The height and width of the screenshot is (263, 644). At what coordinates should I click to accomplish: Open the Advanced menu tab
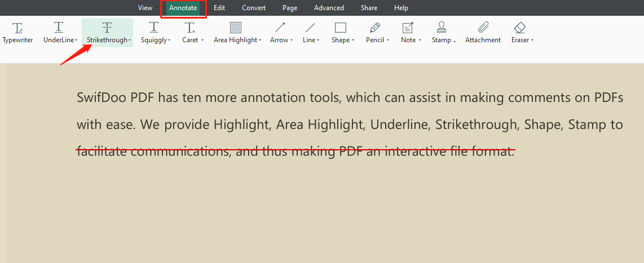(x=329, y=8)
